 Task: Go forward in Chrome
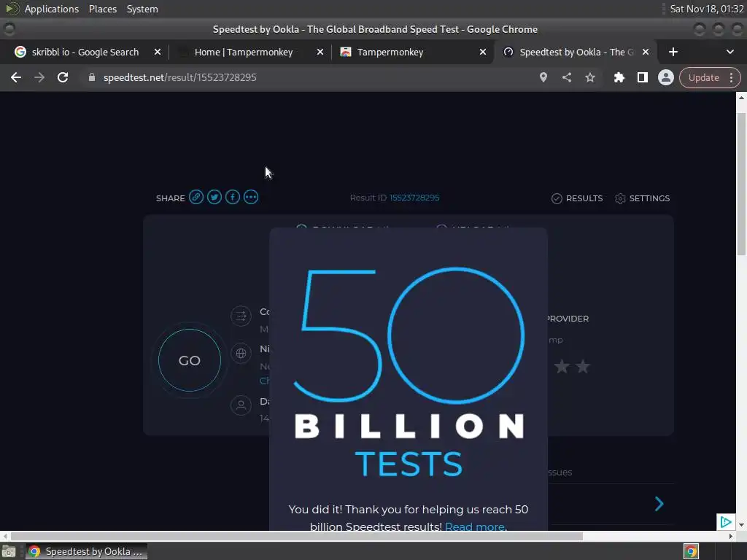tap(39, 77)
